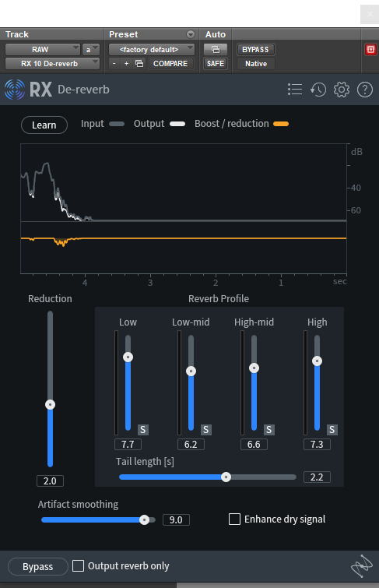Image resolution: width=379 pixels, height=588 pixels.
Task: Solo the Low-mid band
Action: tap(205, 430)
